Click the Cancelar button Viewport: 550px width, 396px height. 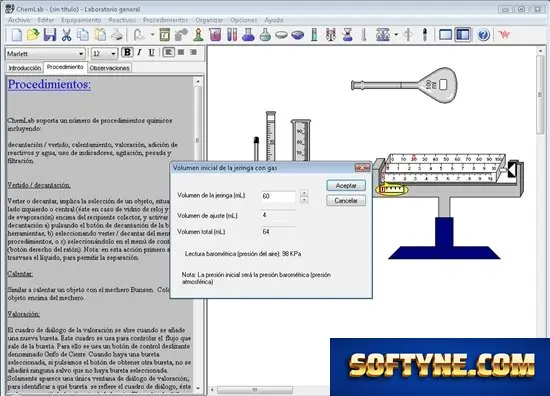click(x=346, y=201)
